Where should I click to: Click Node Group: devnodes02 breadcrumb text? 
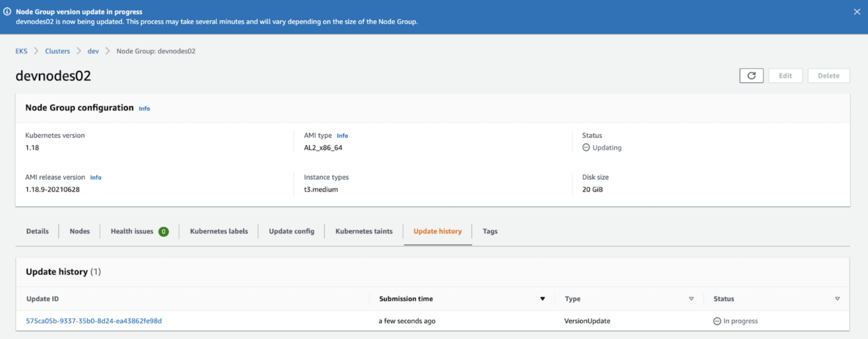click(x=156, y=51)
